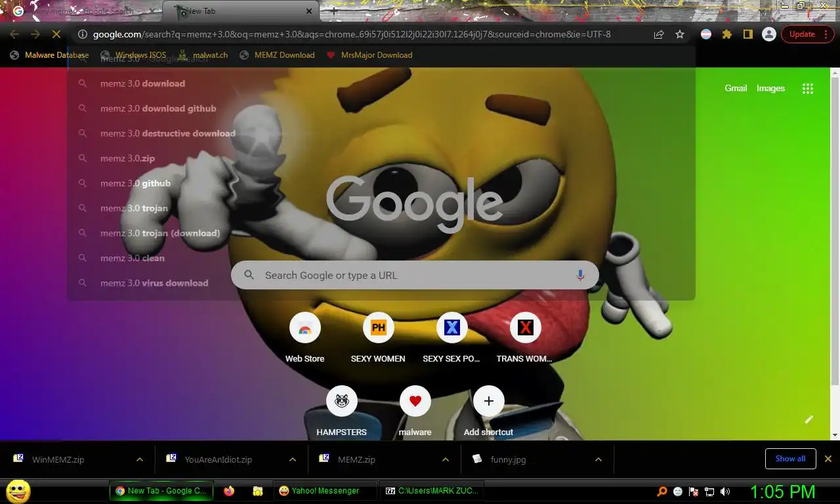
Task: View site information icon in address bar
Action: point(83,34)
